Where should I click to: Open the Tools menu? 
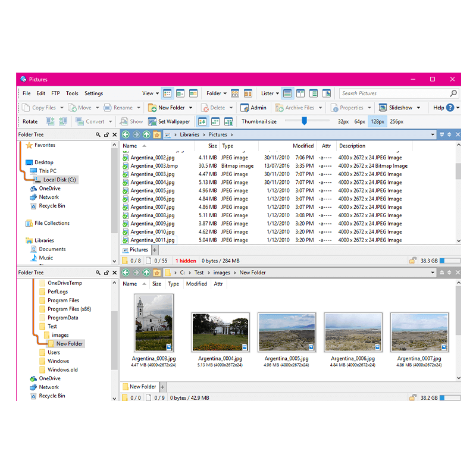(x=72, y=93)
